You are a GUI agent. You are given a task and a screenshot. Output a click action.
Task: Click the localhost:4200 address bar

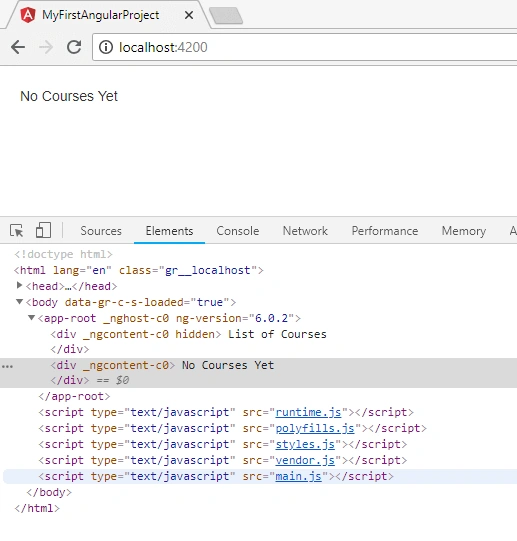coord(305,47)
